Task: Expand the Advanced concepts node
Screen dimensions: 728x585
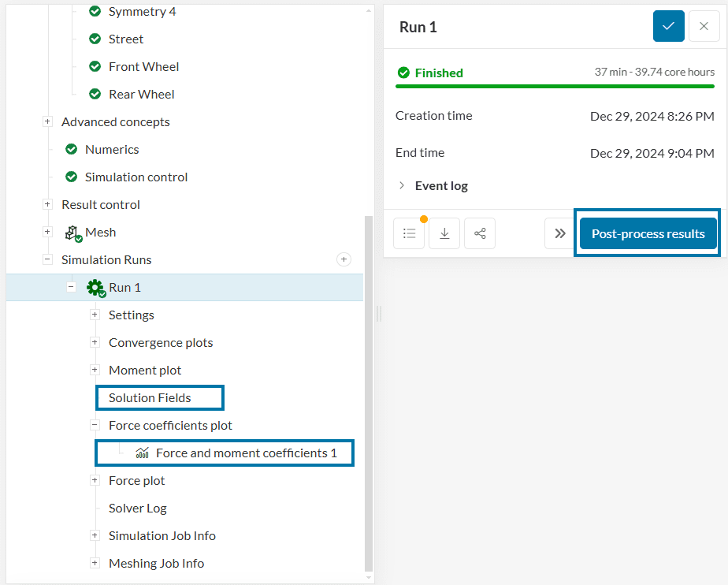Action: coord(47,122)
